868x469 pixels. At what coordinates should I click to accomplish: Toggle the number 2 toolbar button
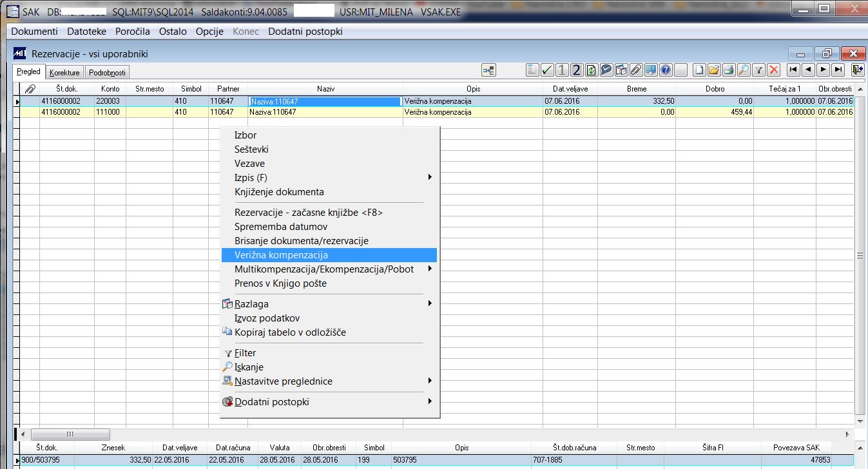tap(577, 70)
